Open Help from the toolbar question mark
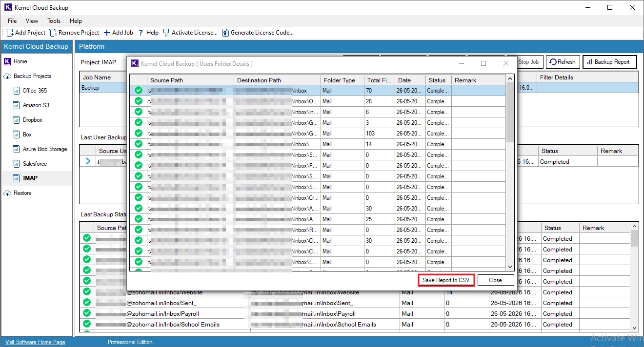This screenshot has width=644, height=347. click(141, 33)
